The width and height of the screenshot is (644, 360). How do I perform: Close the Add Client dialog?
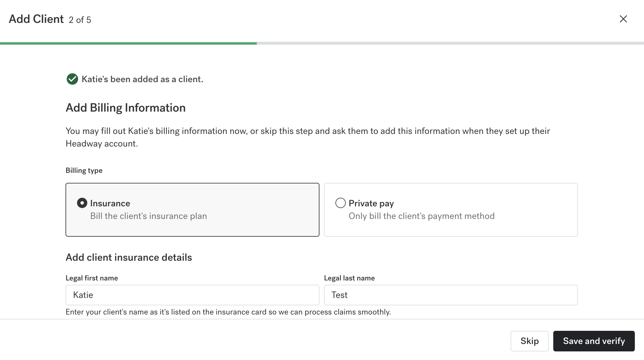pyautogui.click(x=623, y=19)
